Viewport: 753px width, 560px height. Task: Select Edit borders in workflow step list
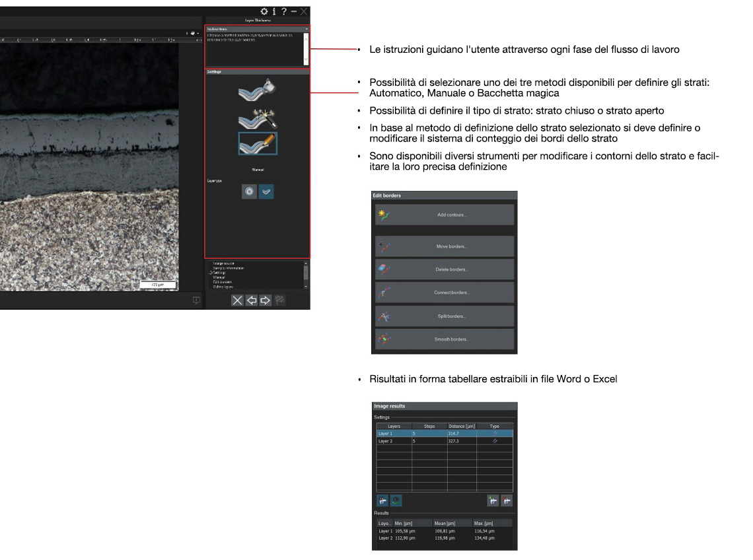click(219, 282)
